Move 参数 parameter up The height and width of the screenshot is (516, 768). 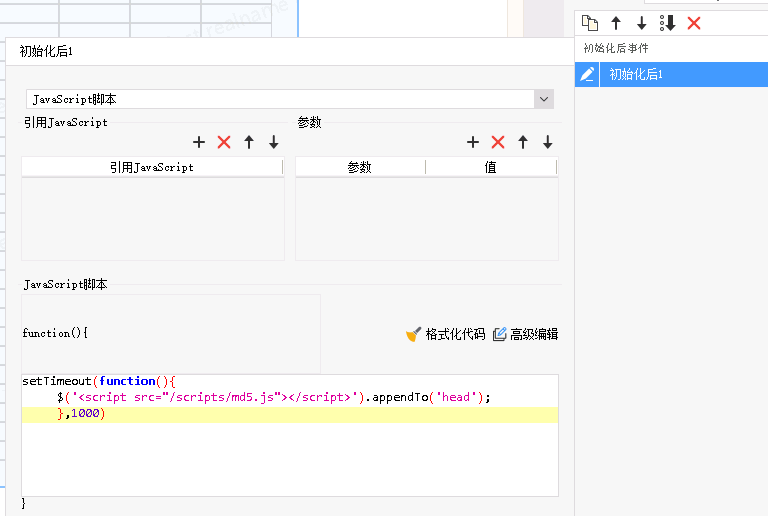pos(523,142)
